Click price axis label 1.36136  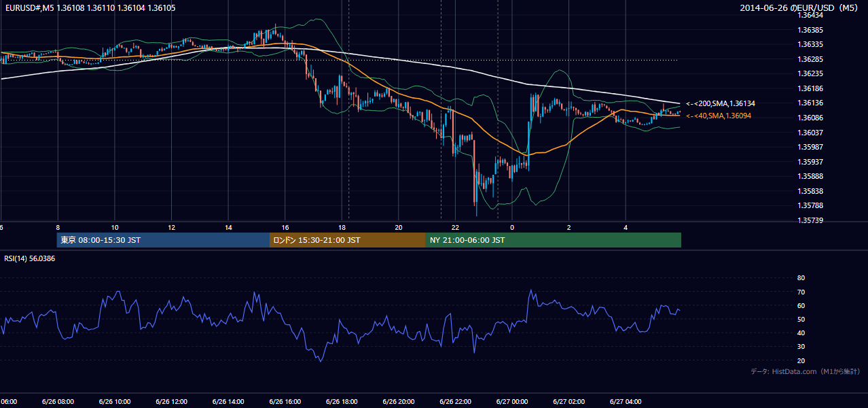(810, 103)
